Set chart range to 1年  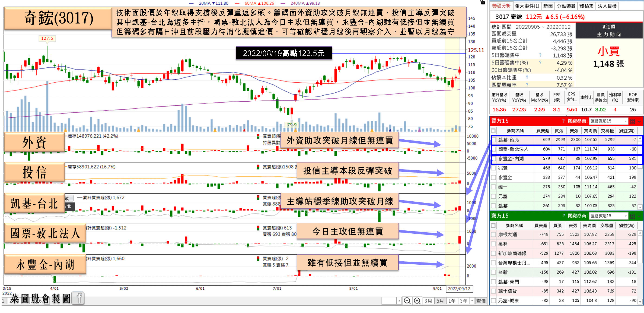(452, 301)
